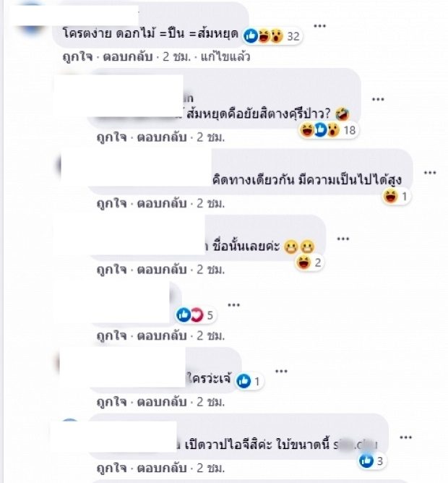Open options menu beside ใครว่ะเจ้ comment
448x483 pixels.
click(281, 371)
